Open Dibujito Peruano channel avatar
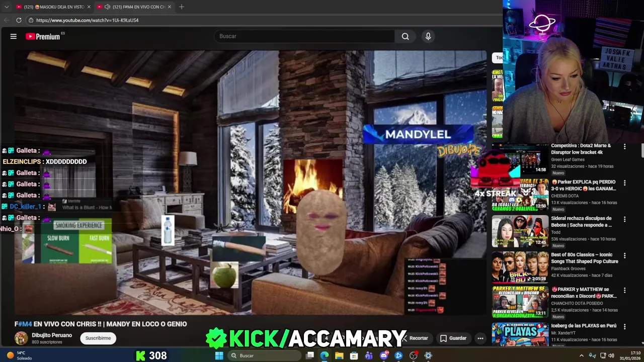644x362 pixels. 21,338
